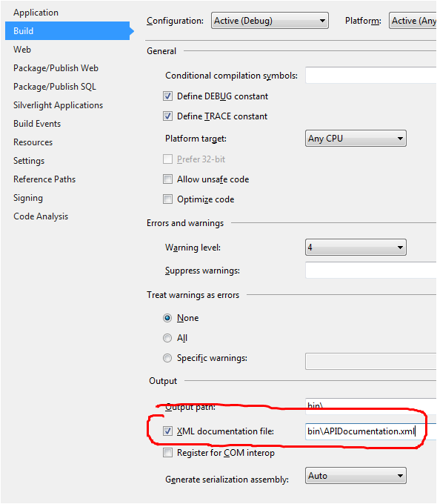Open the Warning level dropdown

[x=356, y=247]
